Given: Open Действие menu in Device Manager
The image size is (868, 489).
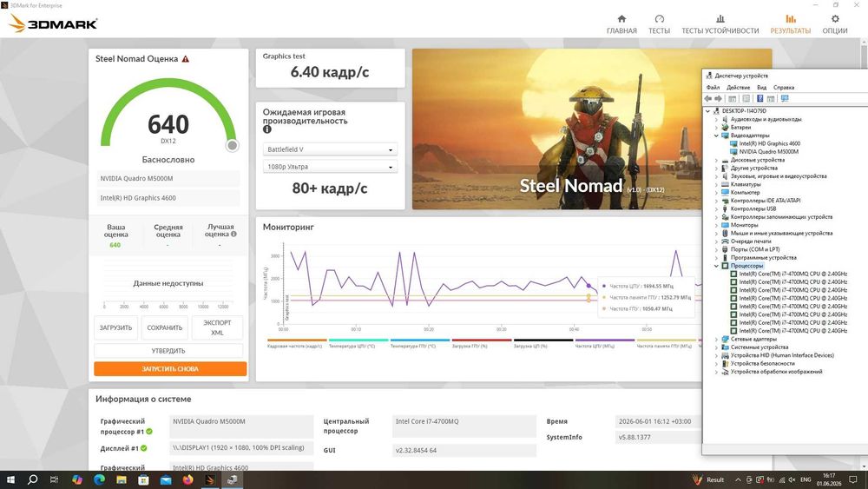Looking at the screenshot, I should [738, 88].
